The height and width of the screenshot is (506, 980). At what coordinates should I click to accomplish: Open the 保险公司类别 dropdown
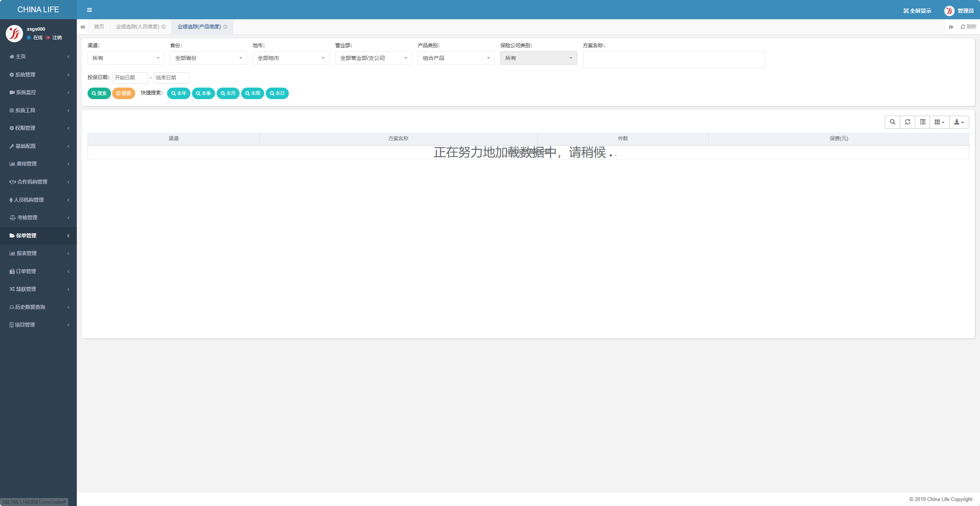tap(539, 58)
